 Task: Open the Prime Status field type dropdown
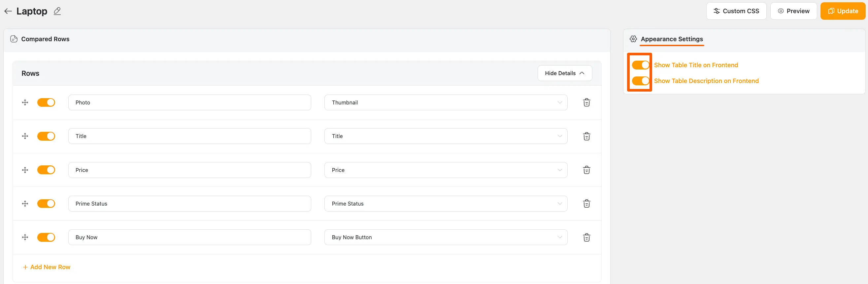[446, 204]
